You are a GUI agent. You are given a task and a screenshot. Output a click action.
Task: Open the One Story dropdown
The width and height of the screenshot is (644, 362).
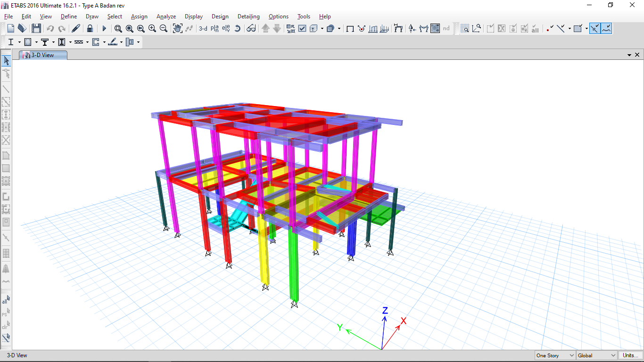(x=555, y=355)
